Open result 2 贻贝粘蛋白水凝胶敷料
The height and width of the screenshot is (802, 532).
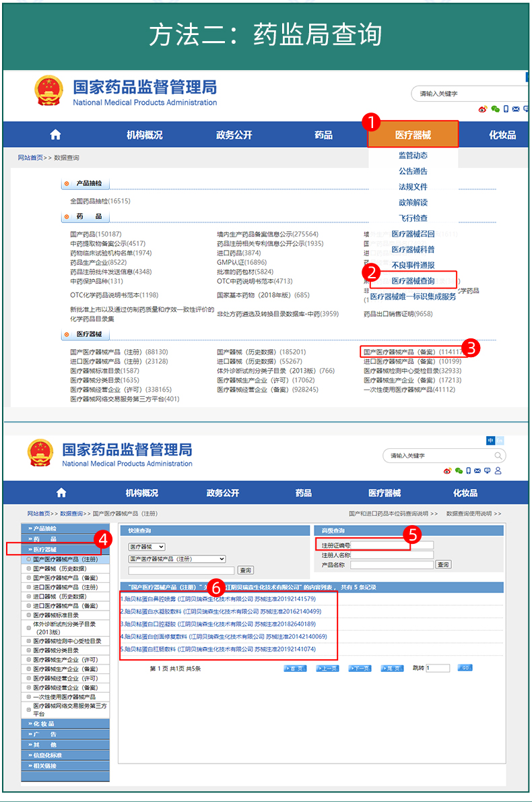click(x=221, y=611)
